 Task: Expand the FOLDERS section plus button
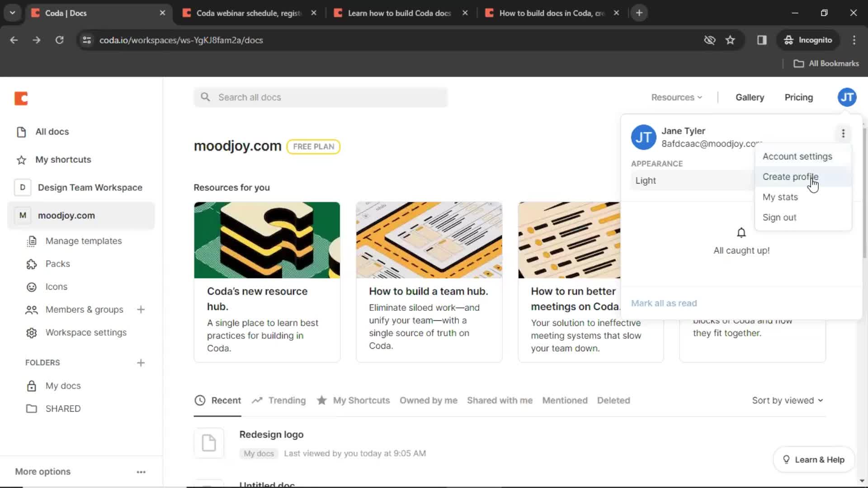pyautogui.click(x=141, y=362)
